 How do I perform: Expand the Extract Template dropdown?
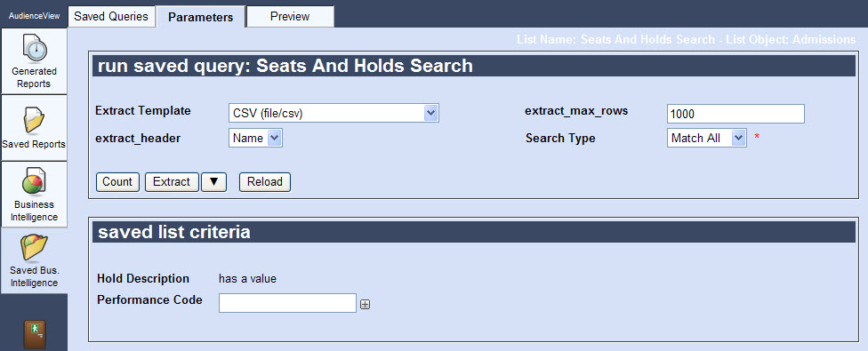pyautogui.click(x=334, y=114)
